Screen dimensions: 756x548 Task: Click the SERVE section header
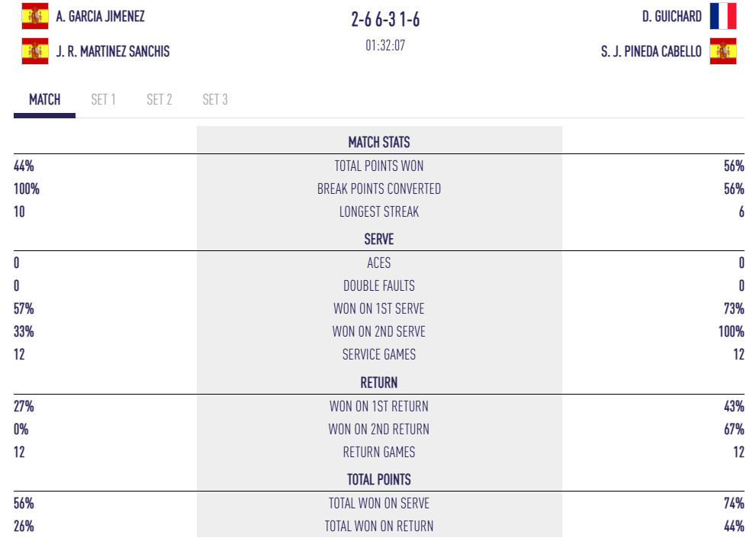pos(379,239)
